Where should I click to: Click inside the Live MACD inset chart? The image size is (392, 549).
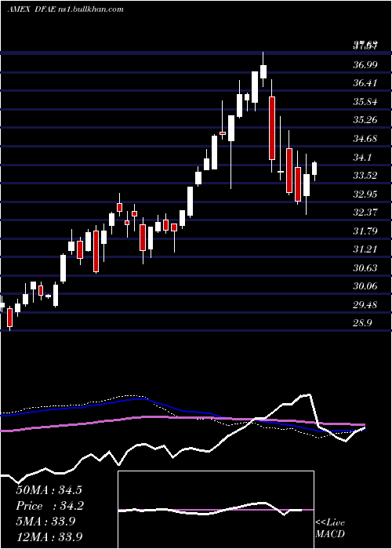216,510
